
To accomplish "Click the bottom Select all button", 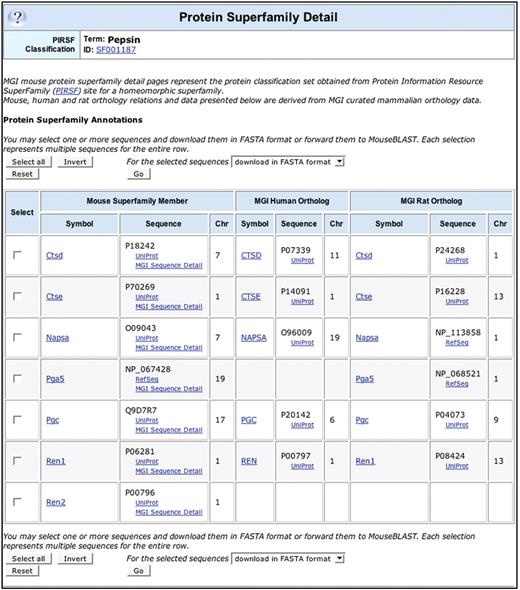I will 29,559.
